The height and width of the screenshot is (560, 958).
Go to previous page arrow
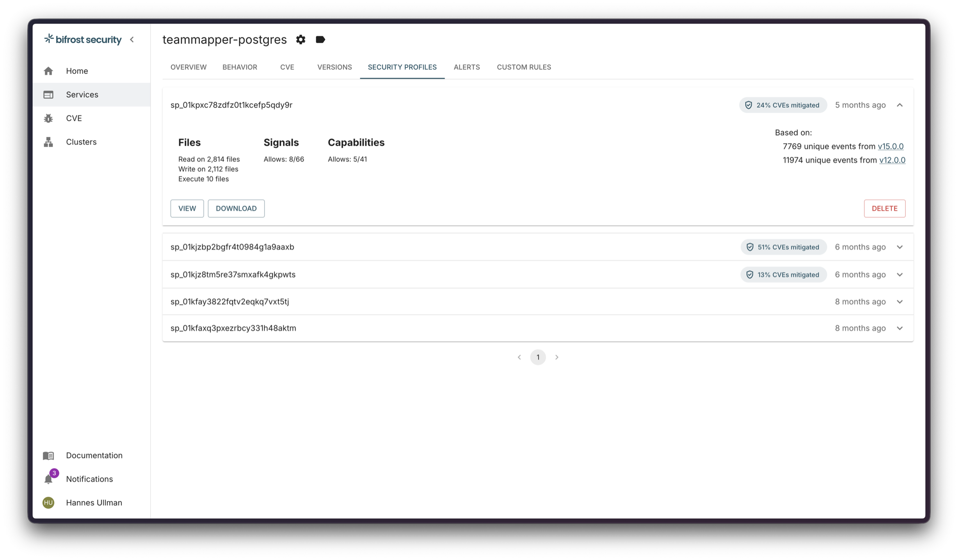point(519,357)
